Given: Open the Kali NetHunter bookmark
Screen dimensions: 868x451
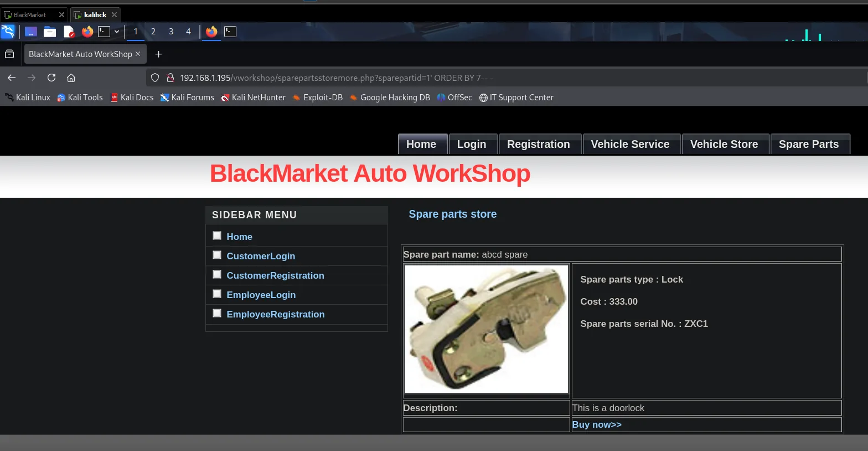Looking at the screenshot, I should (253, 98).
